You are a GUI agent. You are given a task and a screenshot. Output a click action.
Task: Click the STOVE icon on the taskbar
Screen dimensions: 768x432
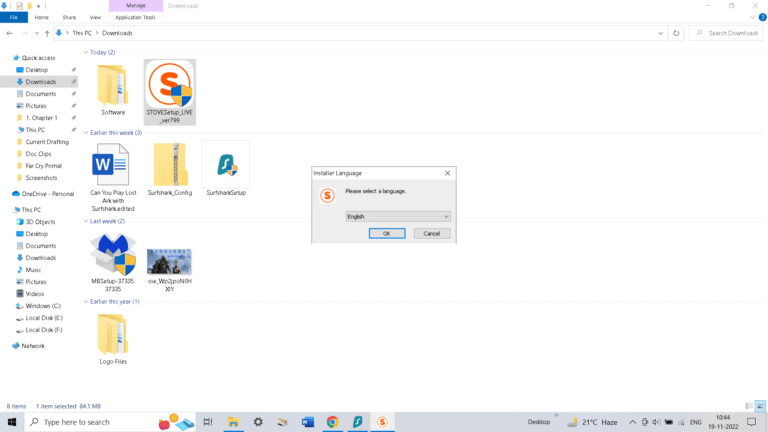point(382,422)
